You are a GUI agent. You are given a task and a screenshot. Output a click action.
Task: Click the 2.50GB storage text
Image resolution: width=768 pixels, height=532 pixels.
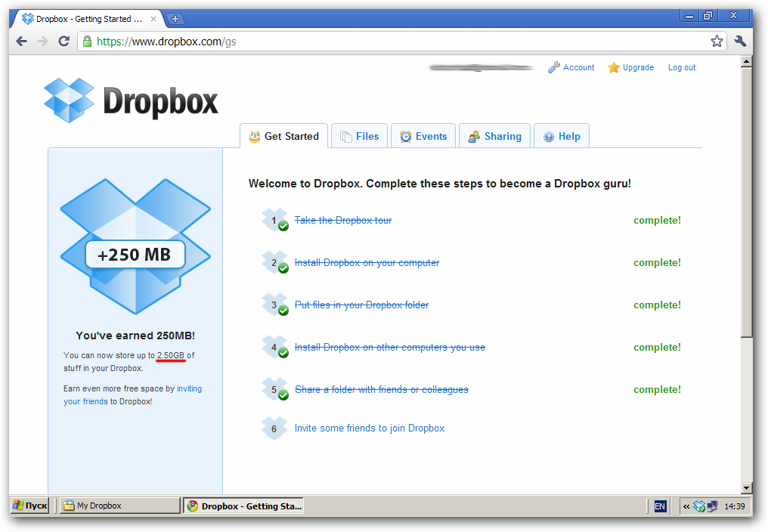[x=170, y=355]
